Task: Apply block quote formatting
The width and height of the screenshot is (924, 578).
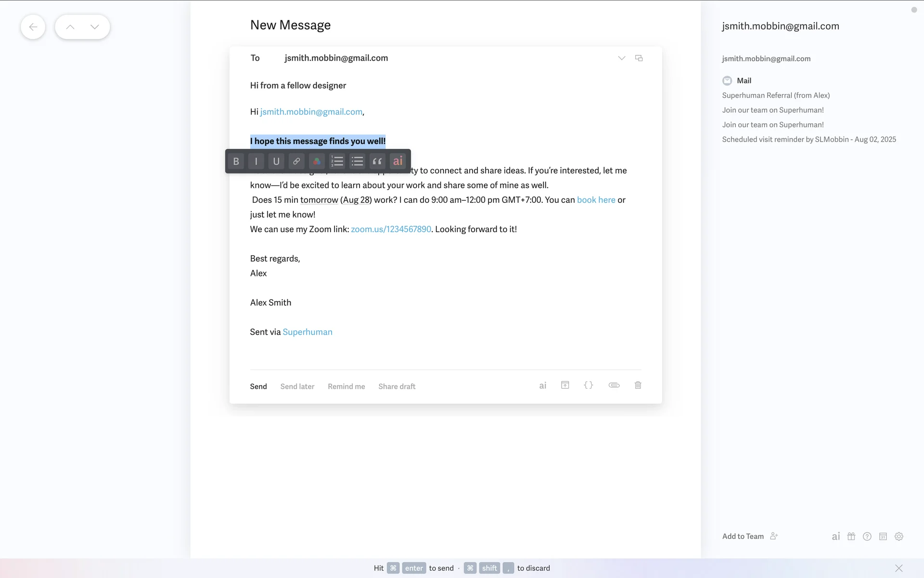Action: click(x=377, y=161)
